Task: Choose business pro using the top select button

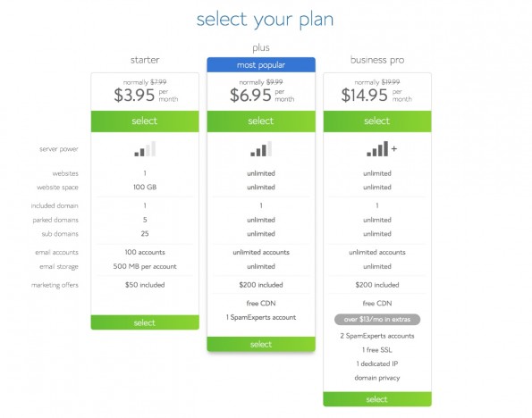Action: tap(377, 121)
